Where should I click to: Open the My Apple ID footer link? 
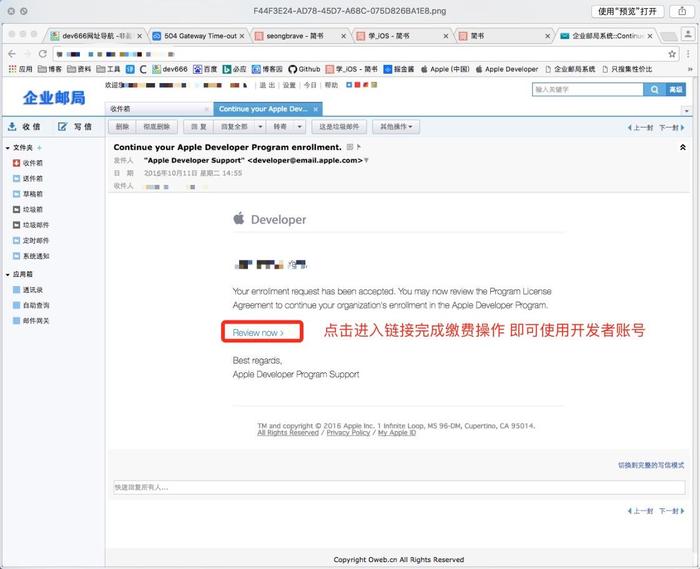click(x=397, y=433)
